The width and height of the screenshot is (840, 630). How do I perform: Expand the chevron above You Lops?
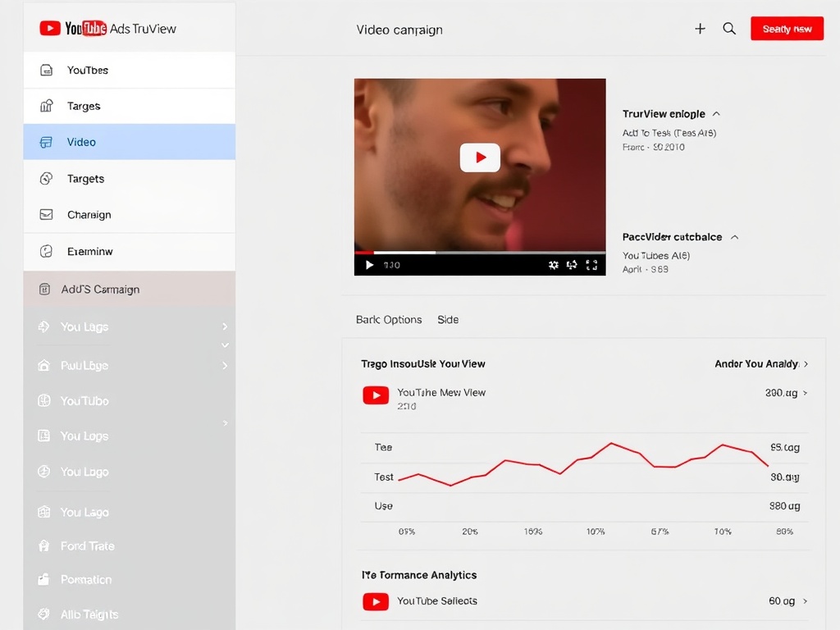click(x=225, y=423)
